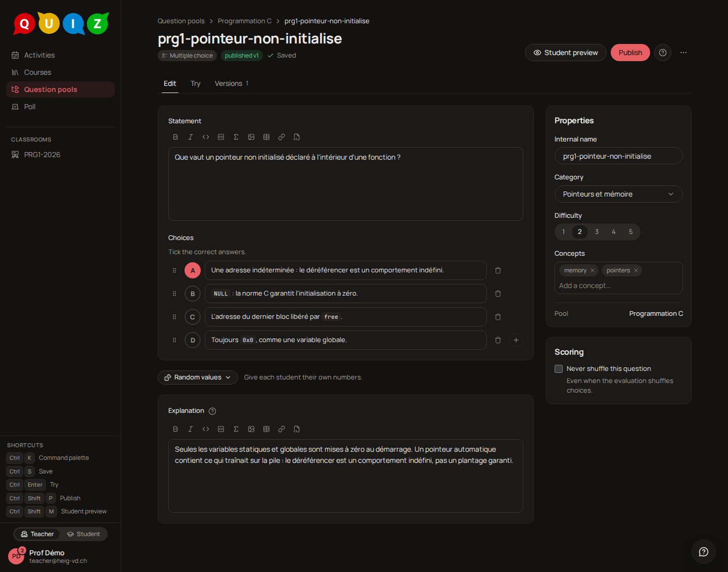Image resolution: width=728 pixels, height=572 pixels.
Task: Enable Never shuffle this question checkbox
Action: [559, 369]
